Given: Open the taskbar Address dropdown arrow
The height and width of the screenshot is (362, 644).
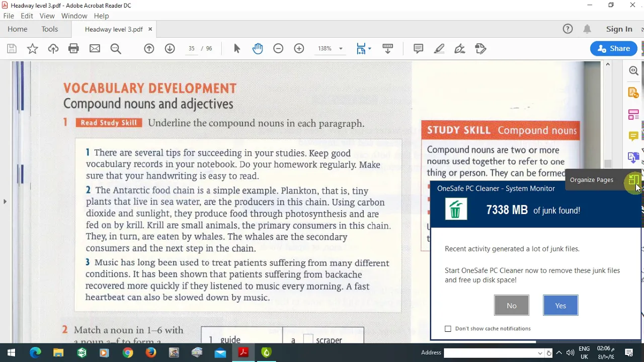Looking at the screenshot, I should pyautogui.click(x=540, y=353).
